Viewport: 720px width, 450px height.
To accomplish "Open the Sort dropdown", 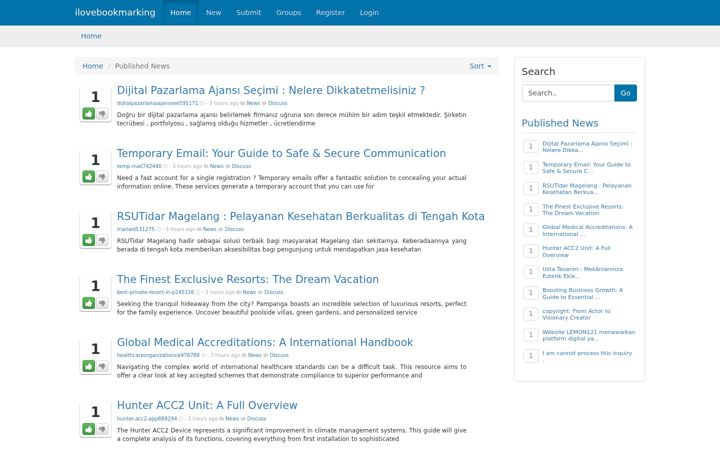I will coord(480,66).
